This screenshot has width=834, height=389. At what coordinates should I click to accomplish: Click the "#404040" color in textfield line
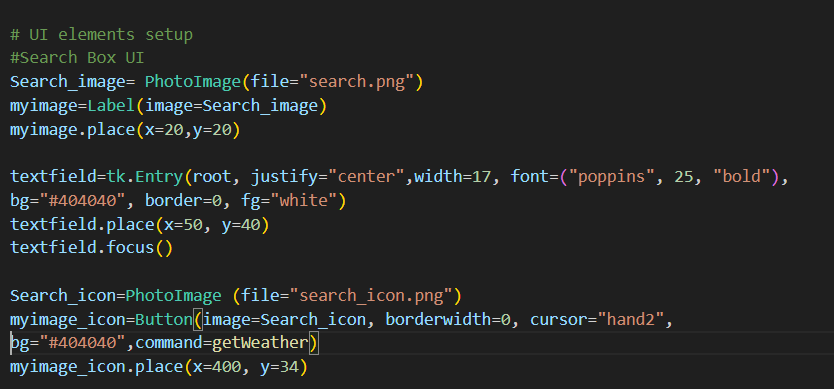tap(82, 201)
